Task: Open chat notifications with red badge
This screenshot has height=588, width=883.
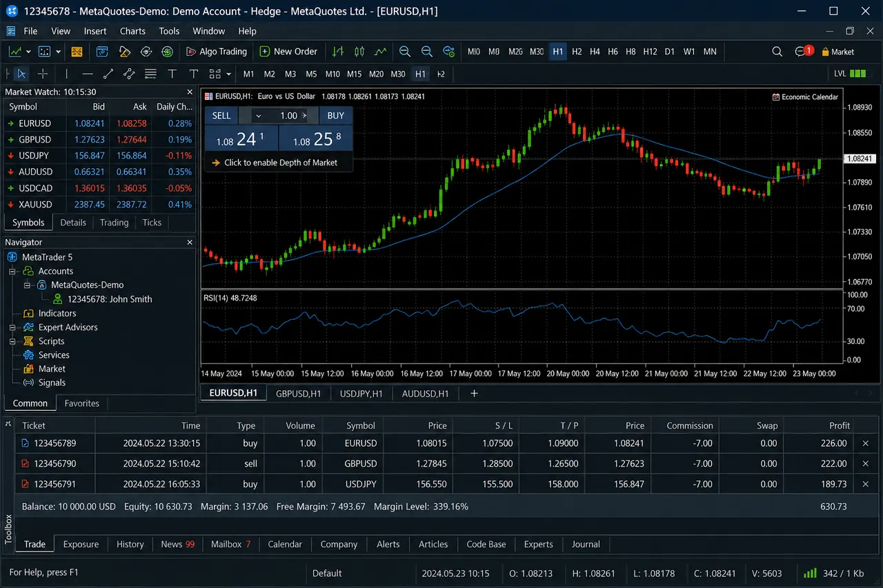Action: (804, 52)
